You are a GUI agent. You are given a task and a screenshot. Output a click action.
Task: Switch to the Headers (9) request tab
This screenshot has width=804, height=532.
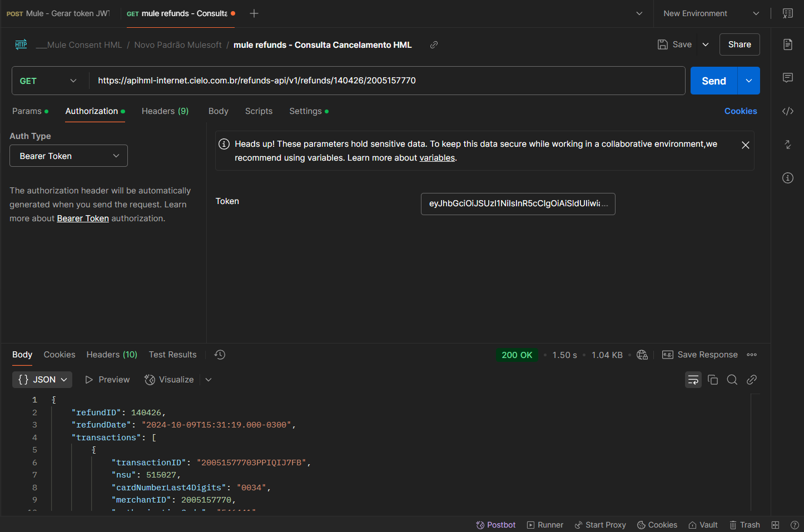[165, 111]
